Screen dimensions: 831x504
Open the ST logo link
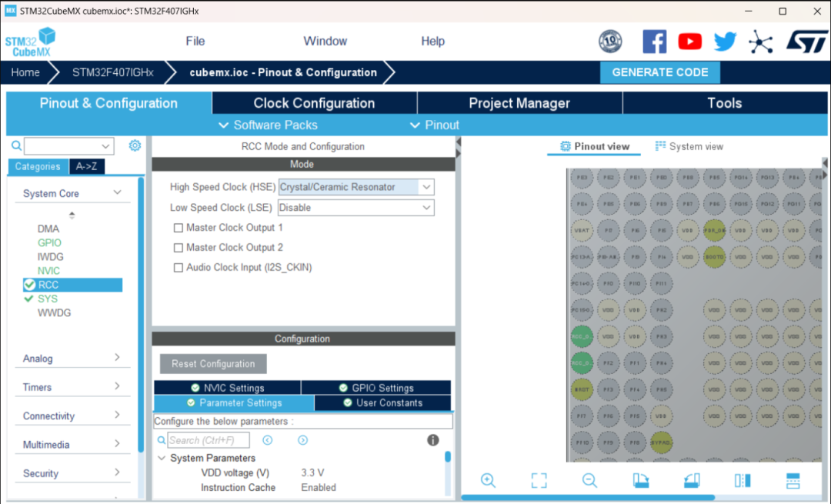[806, 42]
